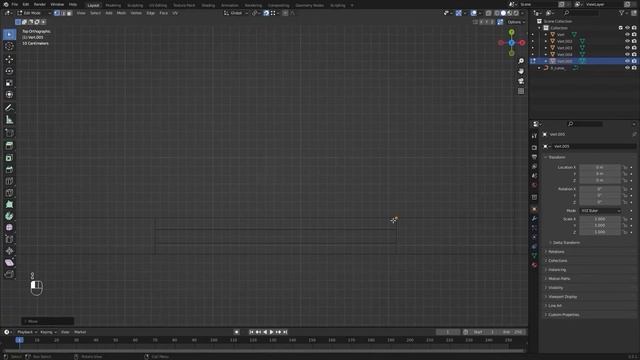
Task: Click the pan hand icon in viewport
Action: point(521,71)
